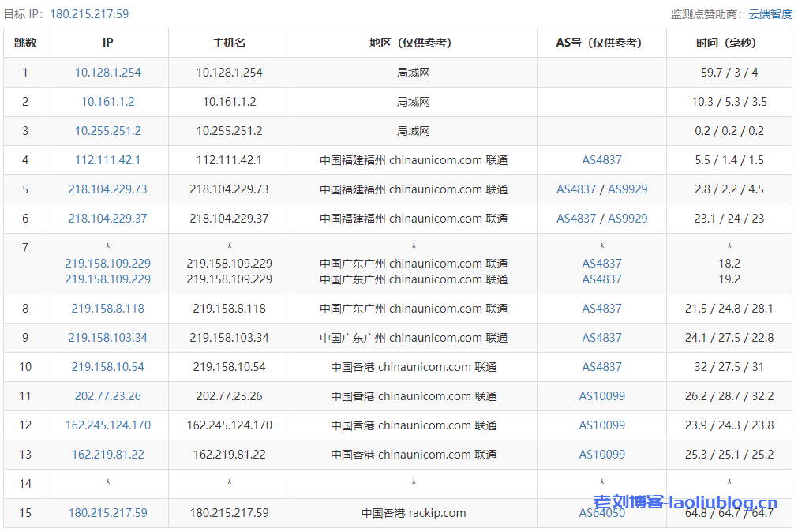Screen dimensions: 798x532
Task: Click AS10099 link in hop 12 row
Action: click(x=601, y=425)
